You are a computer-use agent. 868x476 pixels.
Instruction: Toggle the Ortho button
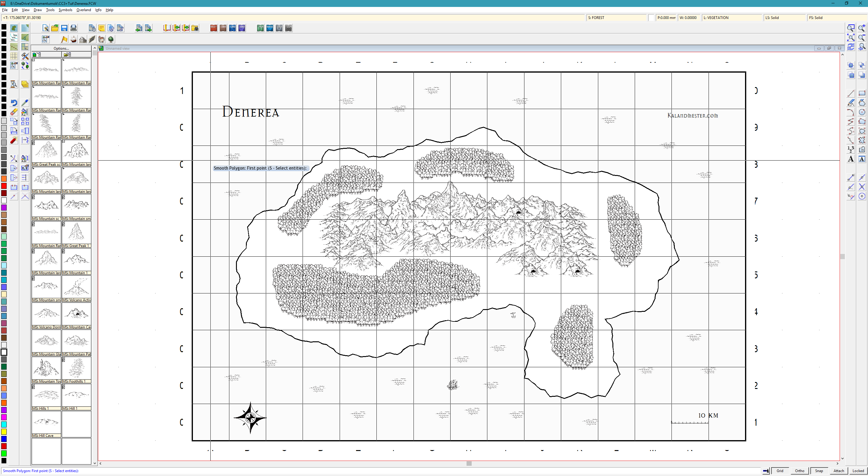coord(799,471)
